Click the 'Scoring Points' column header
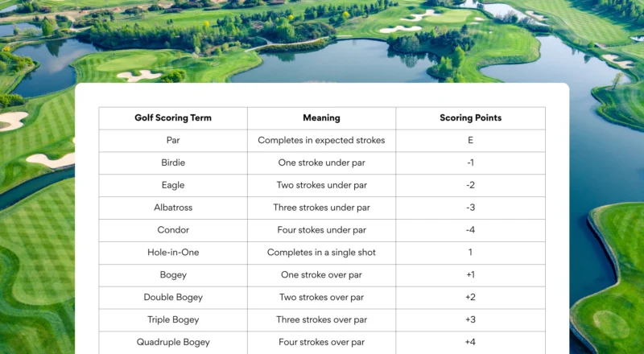 [470, 117]
